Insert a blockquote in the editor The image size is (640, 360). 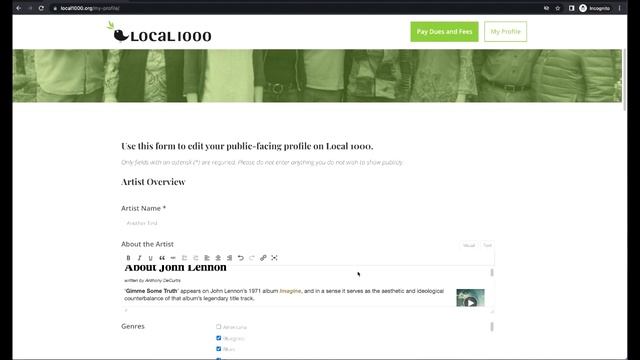point(162,258)
